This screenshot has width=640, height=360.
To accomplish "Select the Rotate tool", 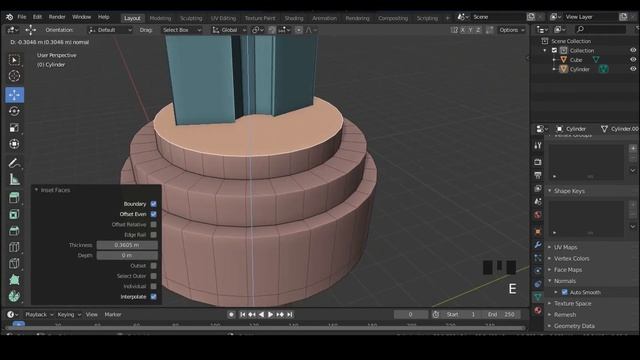I will coord(14,111).
